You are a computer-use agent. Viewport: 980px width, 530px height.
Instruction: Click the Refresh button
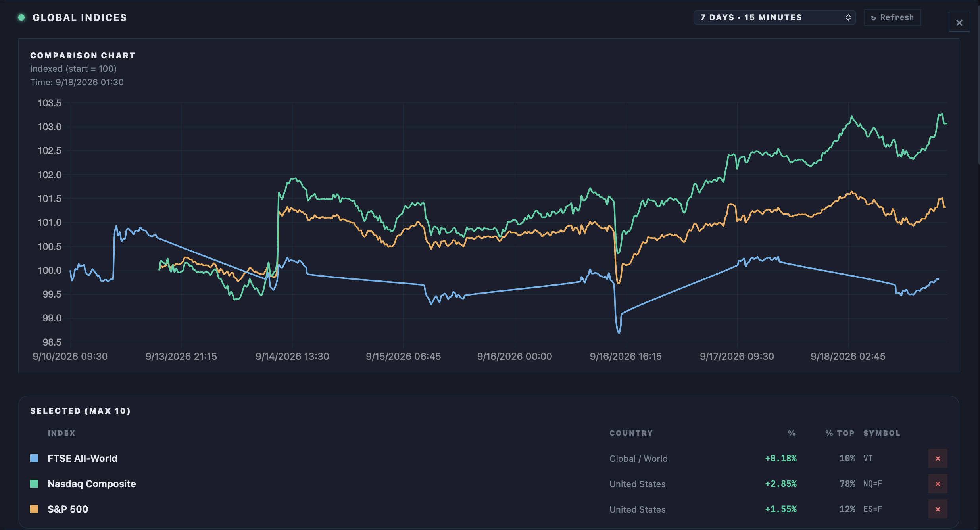pyautogui.click(x=892, y=17)
